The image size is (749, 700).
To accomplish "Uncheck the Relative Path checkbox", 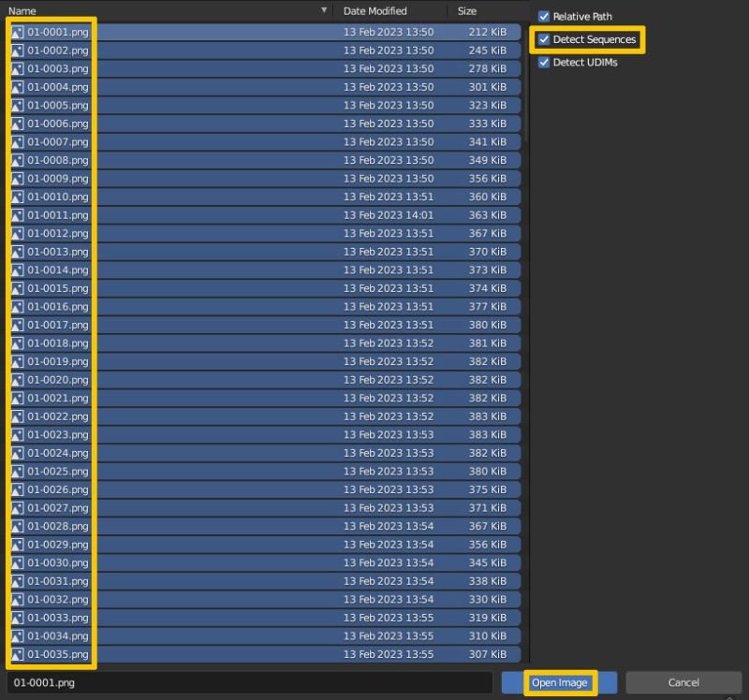I will [x=544, y=17].
